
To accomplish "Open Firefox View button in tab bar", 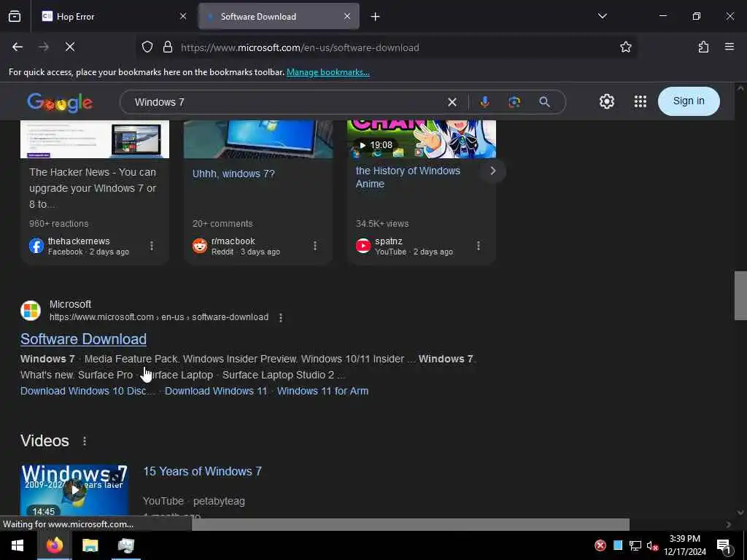I will pyautogui.click(x=15, y=16).
